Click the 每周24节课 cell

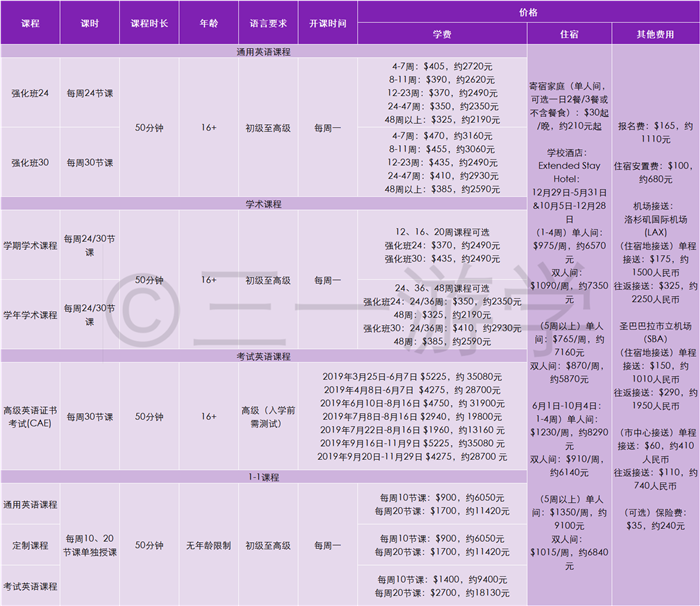tap(90, 93)
